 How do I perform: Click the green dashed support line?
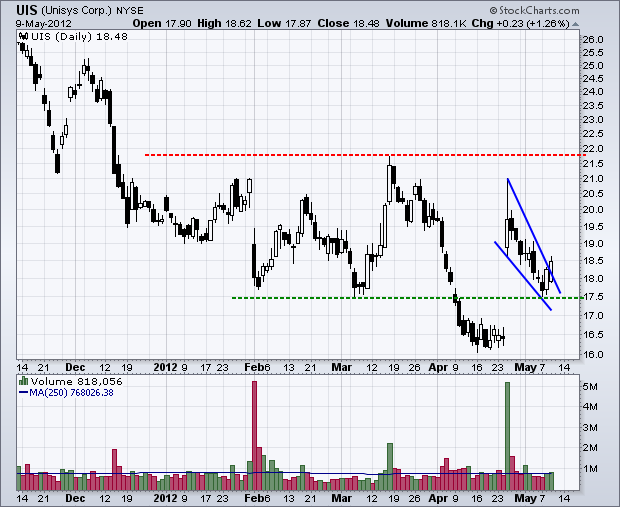406,298
